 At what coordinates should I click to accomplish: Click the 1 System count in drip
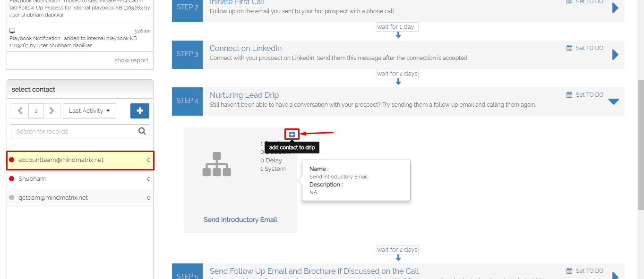[273, 169]
